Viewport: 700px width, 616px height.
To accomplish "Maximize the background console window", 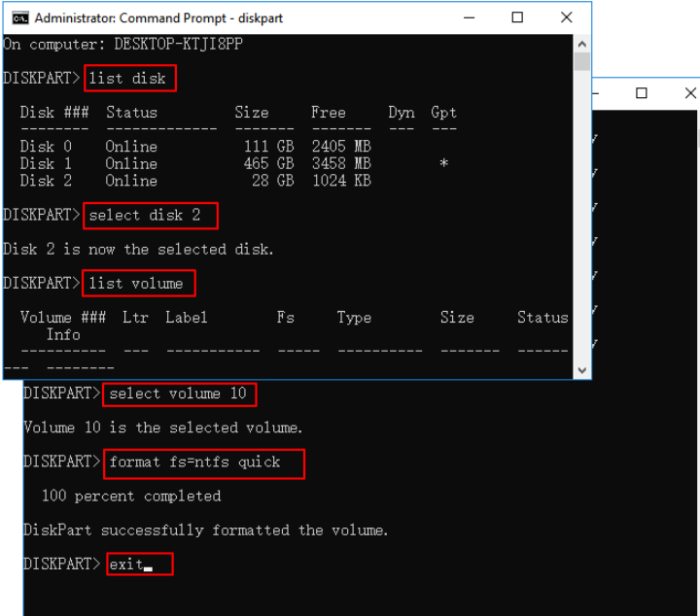I will click(x=642, y=93).
